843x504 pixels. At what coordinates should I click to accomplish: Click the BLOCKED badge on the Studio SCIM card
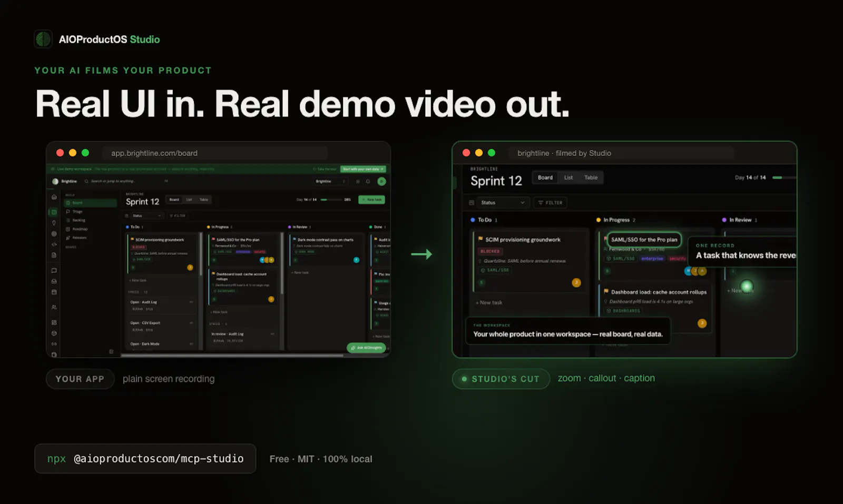[490, 251]
